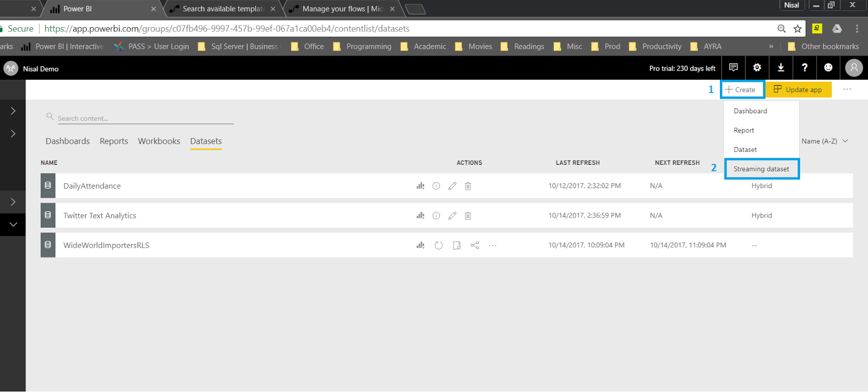Open the Office bookmarks folder

(308, 47)
